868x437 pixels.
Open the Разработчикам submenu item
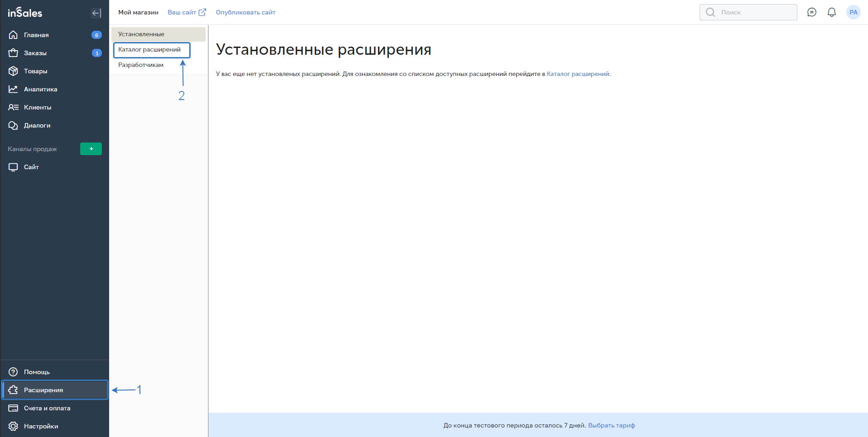coord(141,65)
